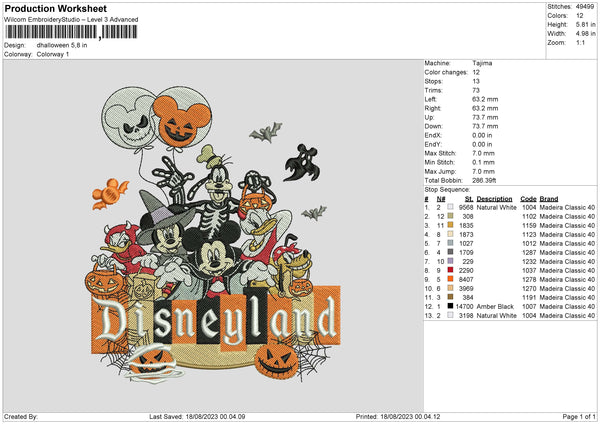This screenshot has width=600, height=424.
Task: Click the Stops value '13'
Action: coord(476,81)
